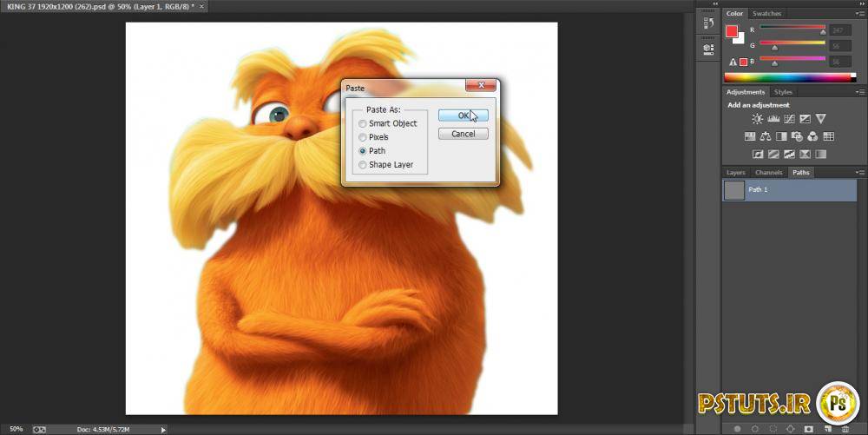Select Shape Layer radio button
Viewport: 868px width, 435px height.
point(363,164)
